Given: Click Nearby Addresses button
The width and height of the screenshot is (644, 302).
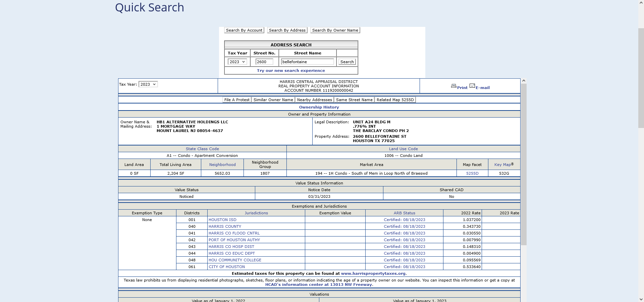Looking at the screenshot, I should [314, 100].
